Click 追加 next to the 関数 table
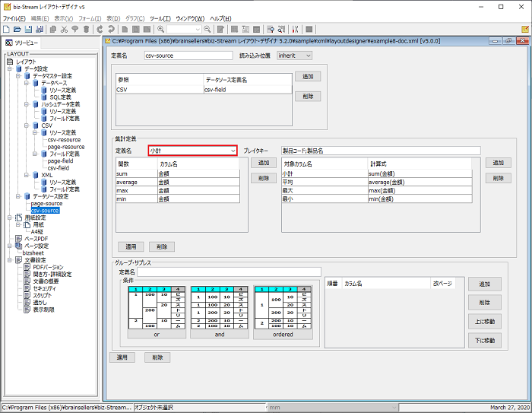Image resolution: width=532 pixels, height=413 pixels. point(264,163)
